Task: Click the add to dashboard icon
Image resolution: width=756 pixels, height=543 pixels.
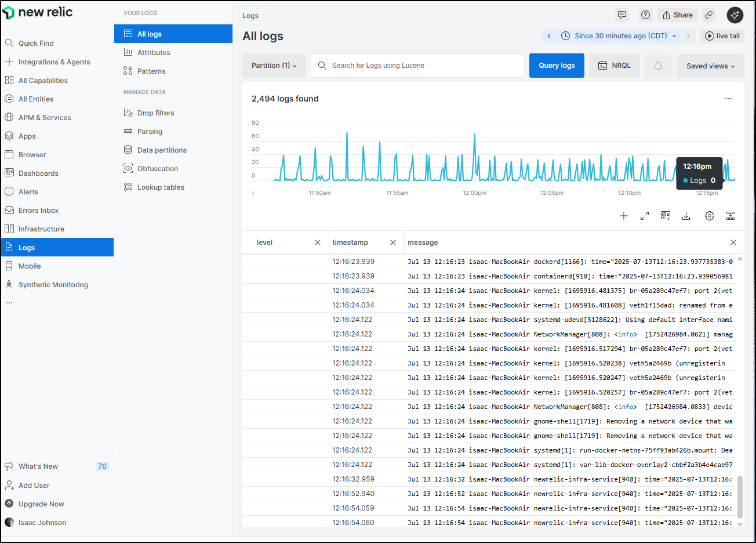Action: point(666,216)
